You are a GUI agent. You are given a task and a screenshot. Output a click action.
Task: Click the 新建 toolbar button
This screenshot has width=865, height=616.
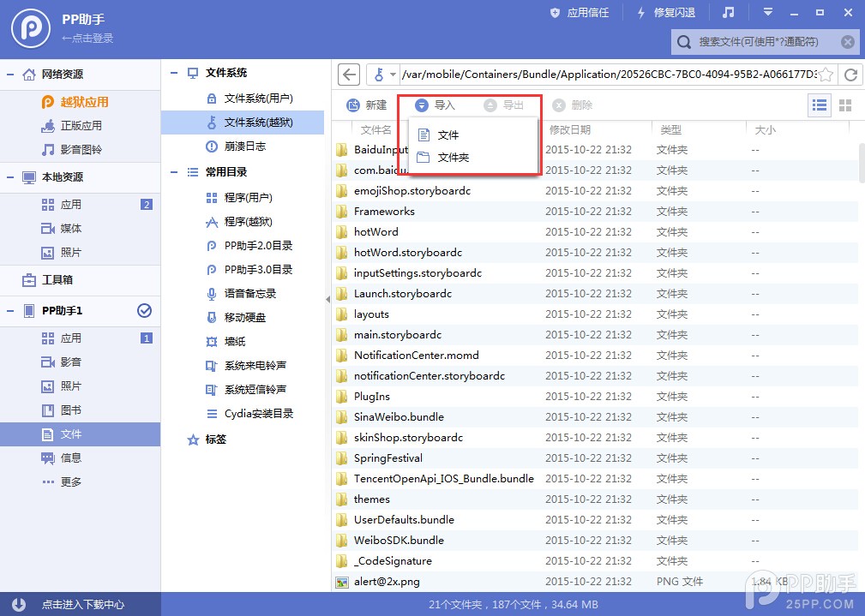[x=367, y=105]
